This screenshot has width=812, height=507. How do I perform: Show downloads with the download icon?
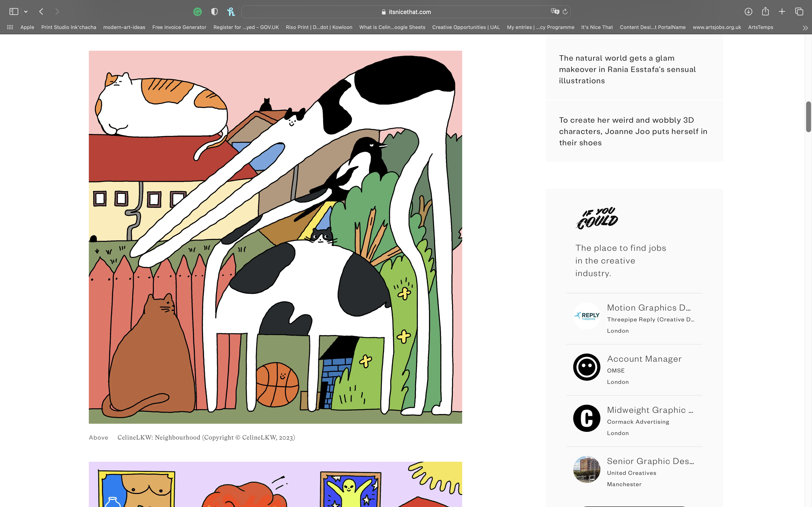click(748, 12)
